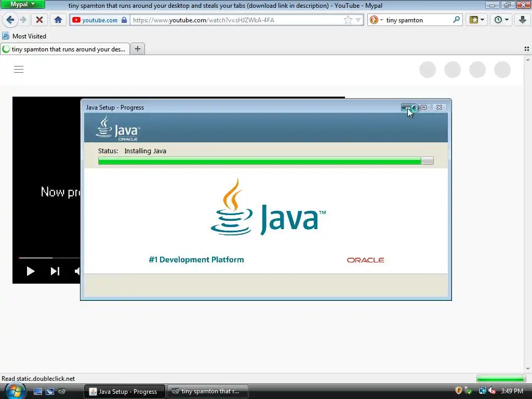Image resolution: width=532 pixels, height=399 pixels.
Task: Click the Java Setup maximize button
Action: coord(424,107)
